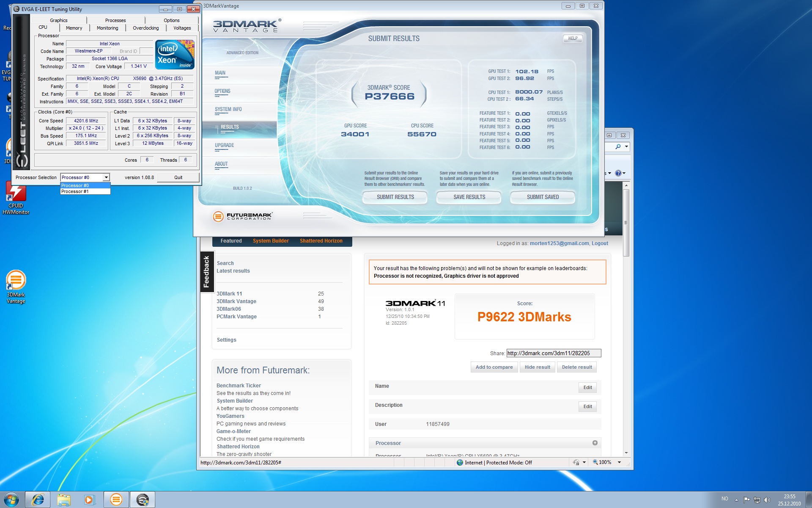Viewport: 812px width, 508px height.
Task: Click Add to compare button
Action: pyautogui.click(x=494, y=367)
